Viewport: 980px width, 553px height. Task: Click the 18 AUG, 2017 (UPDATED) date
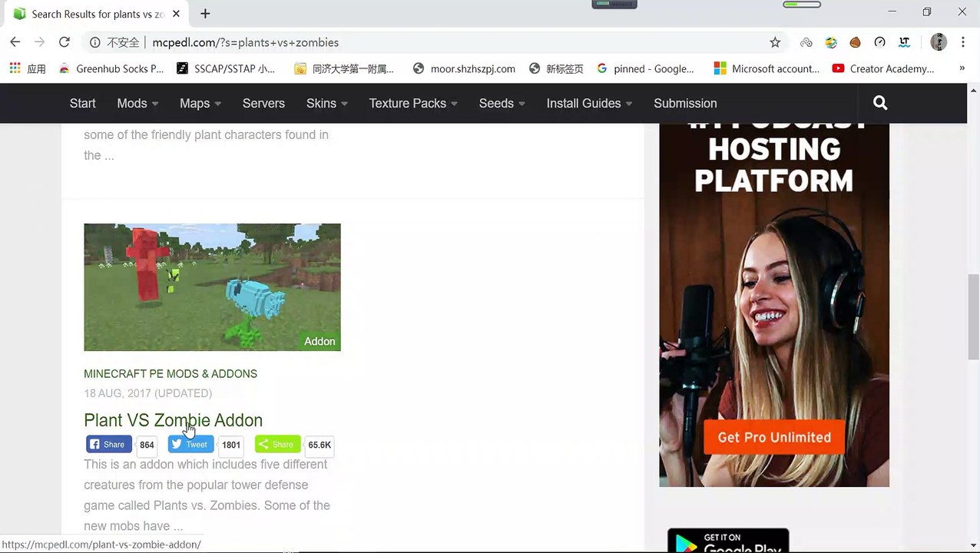click(148, 393)
